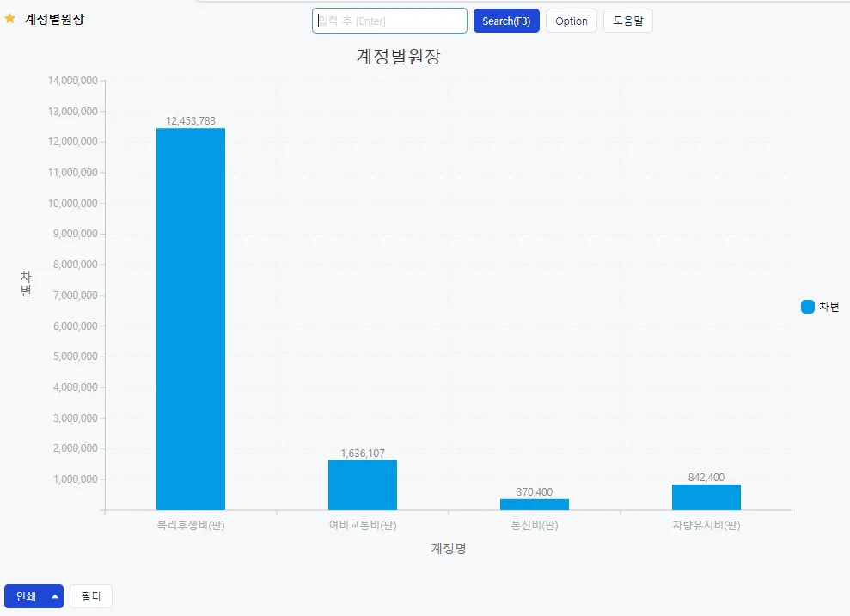The height and width of the screenshot is (616, 850).
Task: Open the Option settings button
Action: tap(572, 21)
